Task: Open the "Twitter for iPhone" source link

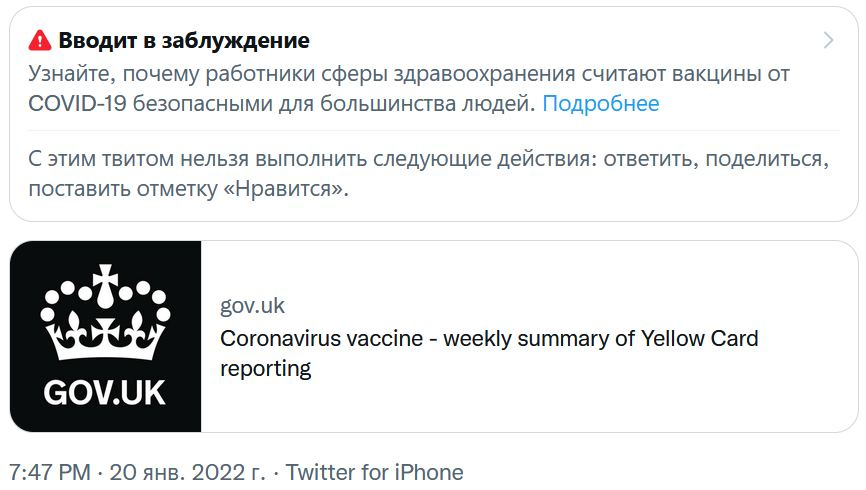Action: 374,473
